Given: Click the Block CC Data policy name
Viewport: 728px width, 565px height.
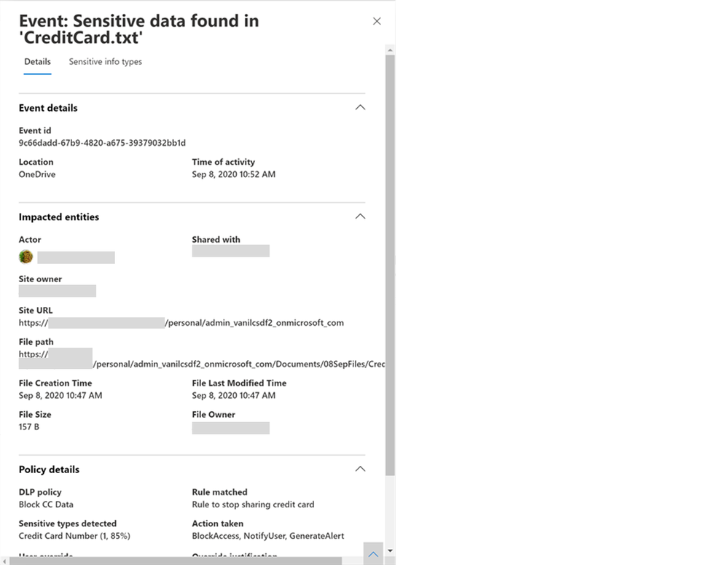Looking at the screenshot, I should 46,504.
